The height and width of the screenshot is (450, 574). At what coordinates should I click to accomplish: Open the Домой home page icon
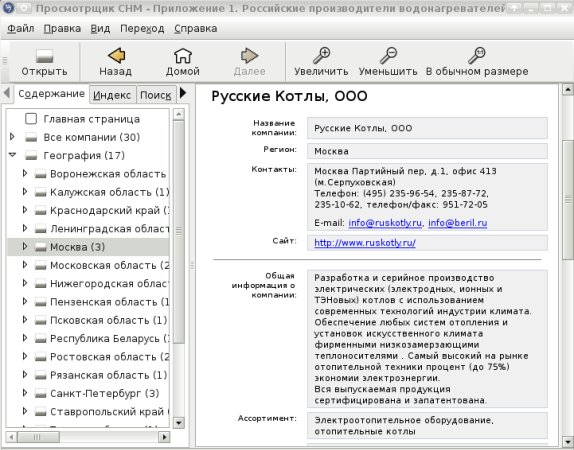(183, 56)
